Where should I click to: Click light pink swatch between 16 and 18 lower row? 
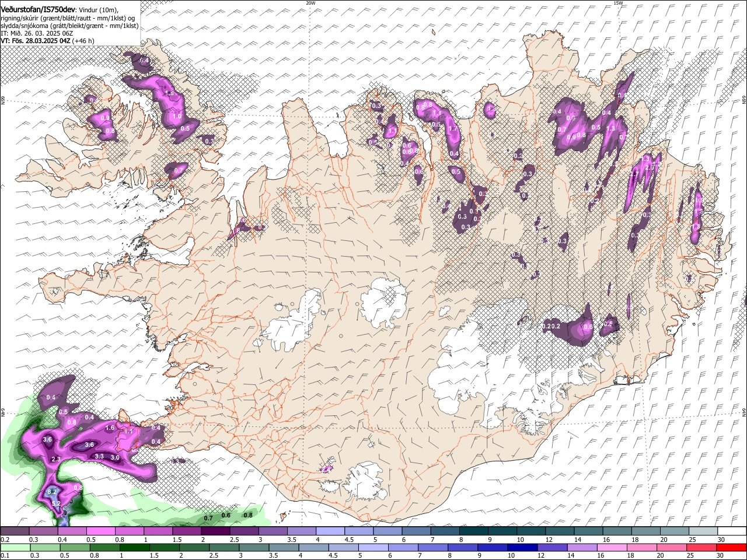pyautogui.click(x=612, y=548)
